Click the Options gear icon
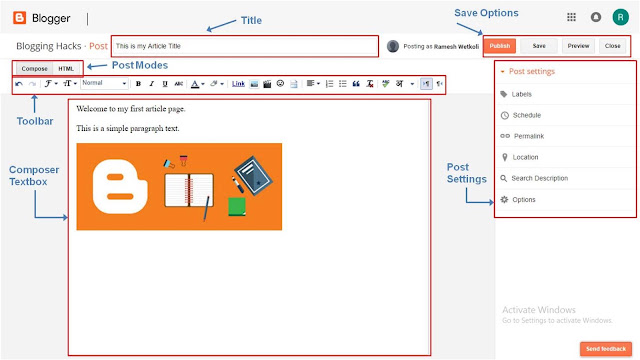Viewport: 640px width, 360px height. click(x=504, y=200)
